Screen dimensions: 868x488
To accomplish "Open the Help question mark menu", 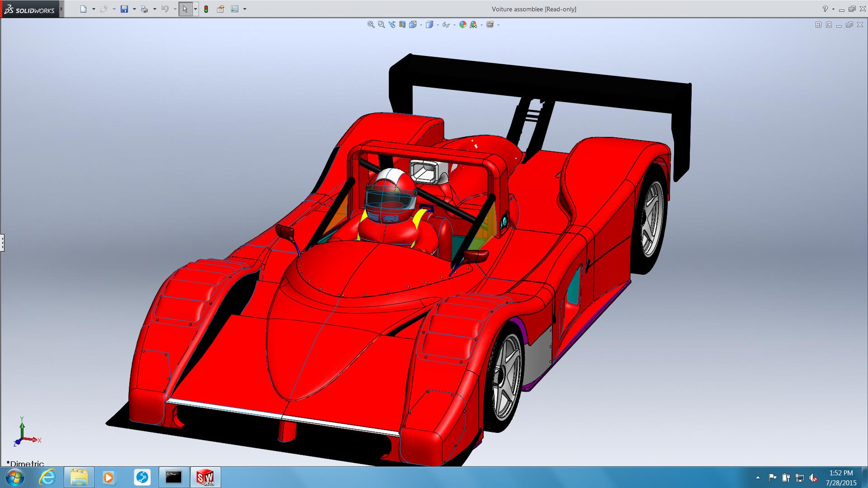I will pyautogui.click(x=825, y=9).
